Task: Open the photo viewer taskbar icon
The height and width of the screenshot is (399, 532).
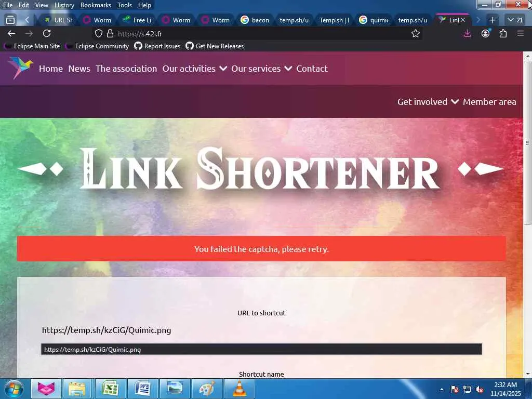Action: [175, 389]
